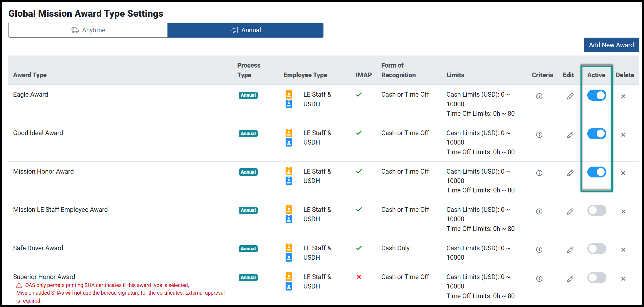Delete the Safe Driver Award
Screen dimensions: 644x307
pyautogui.click(x=623, y=250)
